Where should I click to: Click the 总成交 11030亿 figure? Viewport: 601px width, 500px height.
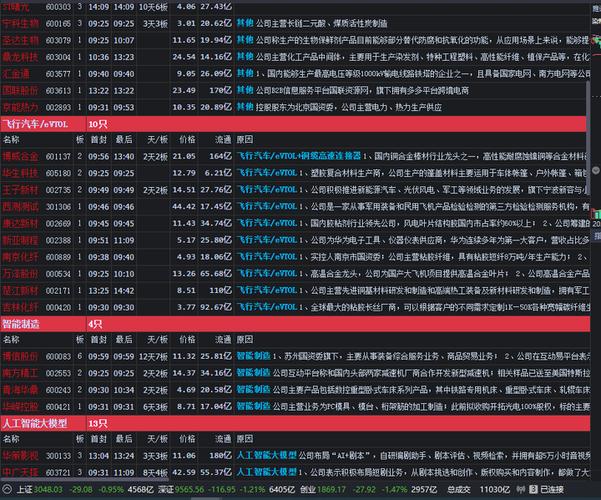[478, 489]
